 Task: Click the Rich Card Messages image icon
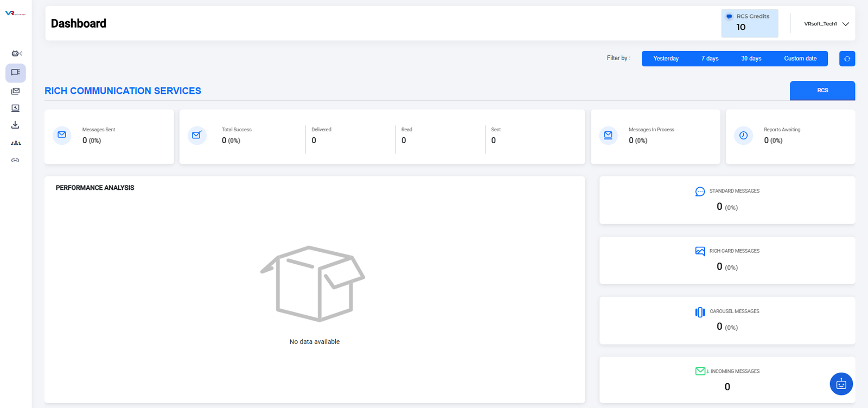(x=700, y=251)
